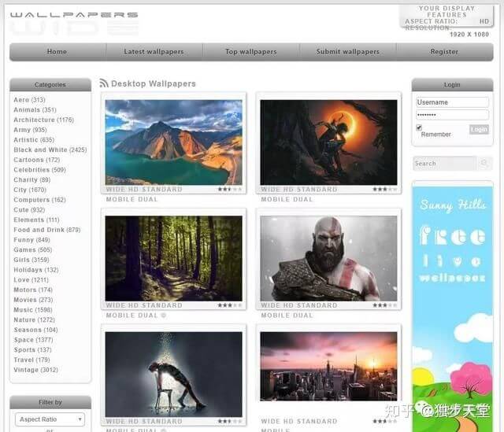Open the Holidays (132) category
This screenshot has height=432, width=504.
[36, 270]
